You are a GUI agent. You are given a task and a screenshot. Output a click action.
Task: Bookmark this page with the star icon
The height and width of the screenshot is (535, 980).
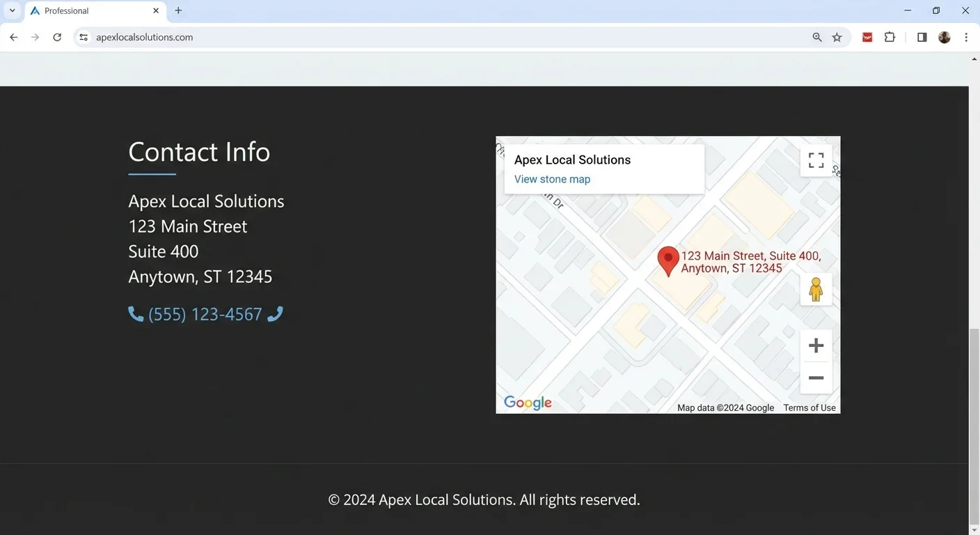[x=837, y=38]
